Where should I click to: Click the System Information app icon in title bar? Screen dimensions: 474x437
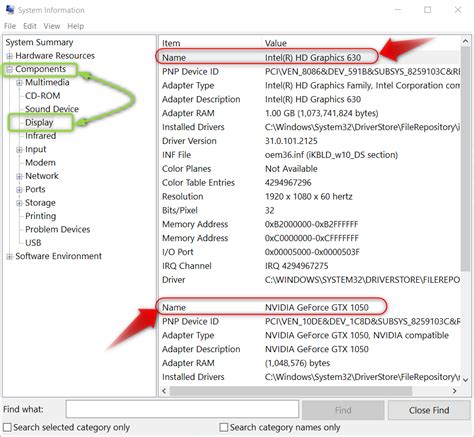[x=10, y=10]
